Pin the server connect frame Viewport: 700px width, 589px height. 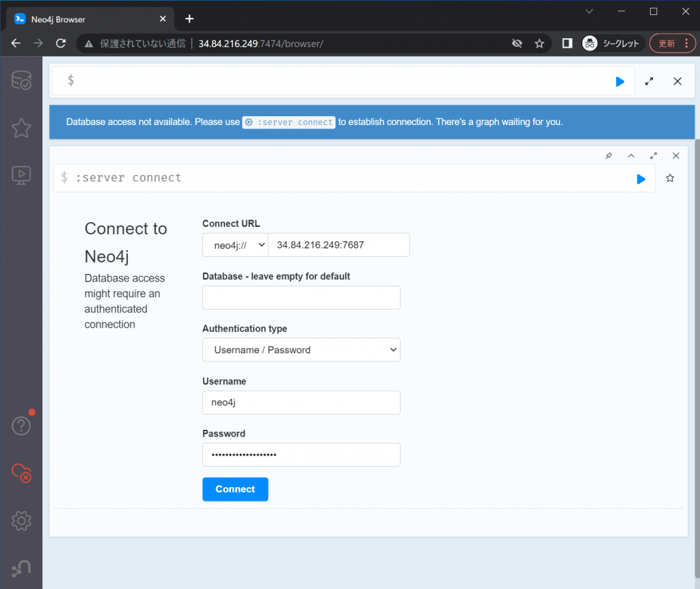[x=608, y=156]
